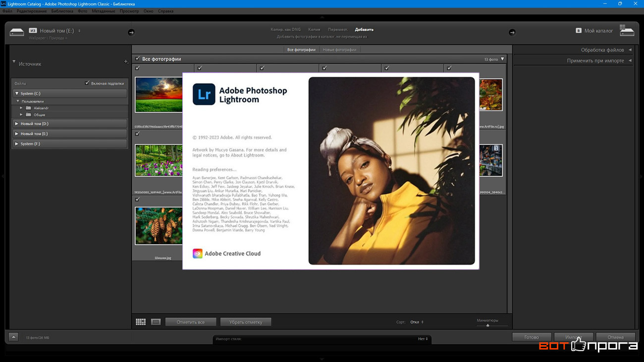Click the Отмена button
The width and height of the screenshot is (644, 362).
616,337
